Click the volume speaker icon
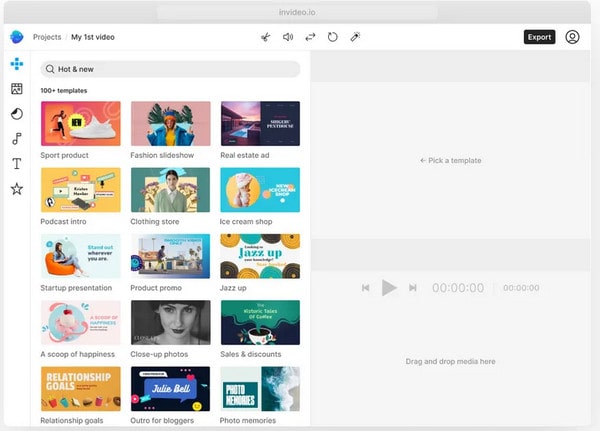The height and width of the screenshot is (431, 600). 288,37
